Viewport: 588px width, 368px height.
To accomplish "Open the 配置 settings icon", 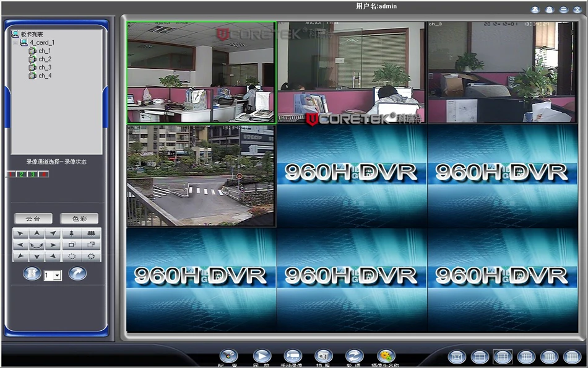I will [228, 356].
